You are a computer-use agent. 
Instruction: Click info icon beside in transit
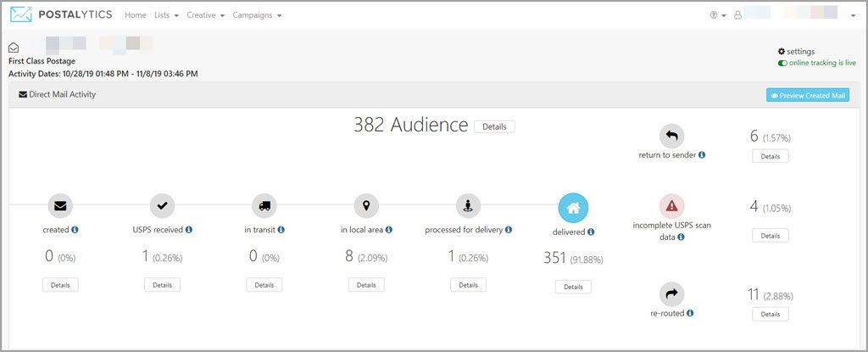pyautogui.click(x=281, y=230)
